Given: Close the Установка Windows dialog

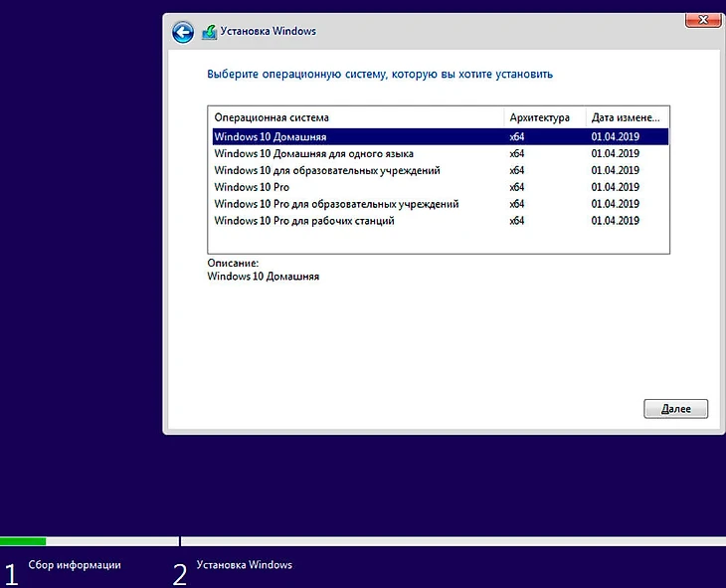Looking at the screenshot, I should [703, 20].
